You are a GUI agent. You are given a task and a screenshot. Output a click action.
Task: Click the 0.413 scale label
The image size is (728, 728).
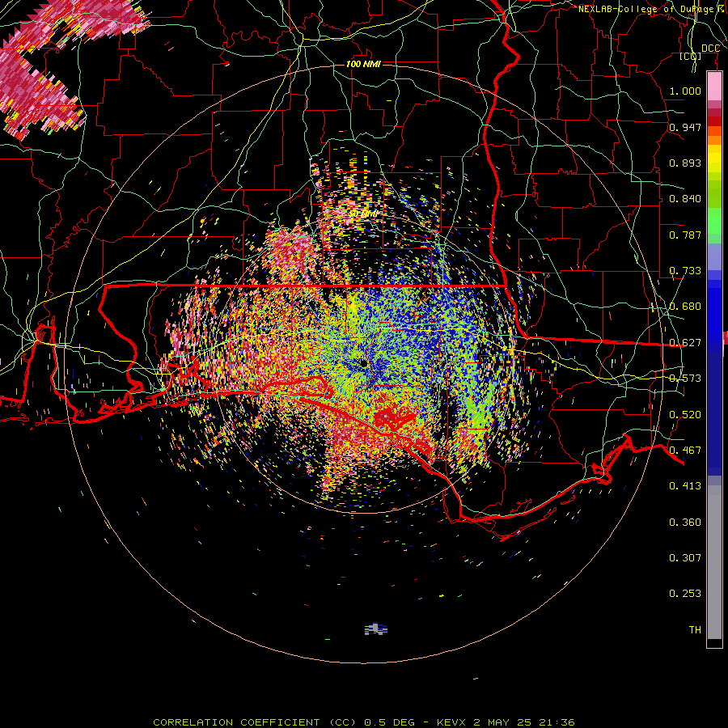pyautogui.click(x=685, y=486)
